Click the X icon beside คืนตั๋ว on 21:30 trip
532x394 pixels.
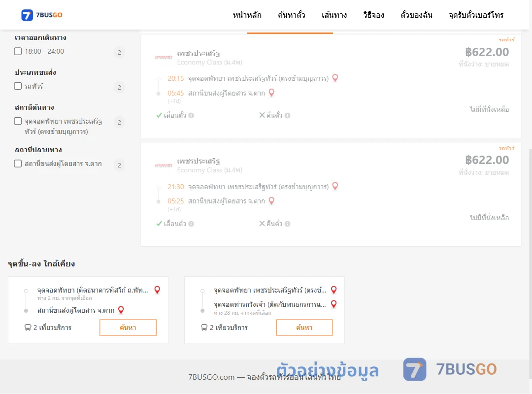[262, 223]
